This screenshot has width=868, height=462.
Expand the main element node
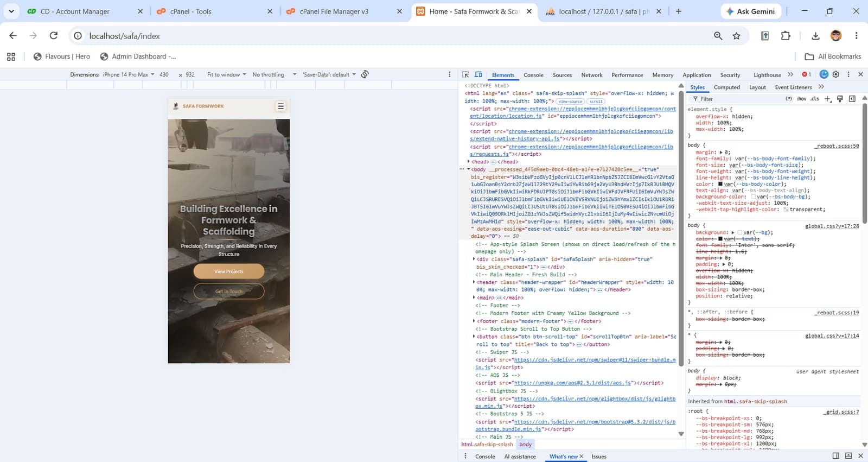tap(474, 298)
